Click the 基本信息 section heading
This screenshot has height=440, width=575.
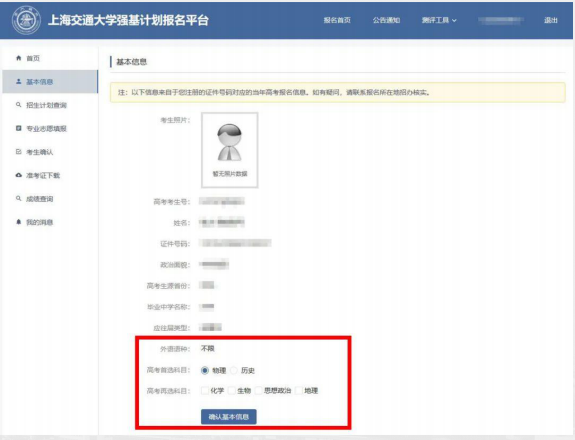pos(132,62)
